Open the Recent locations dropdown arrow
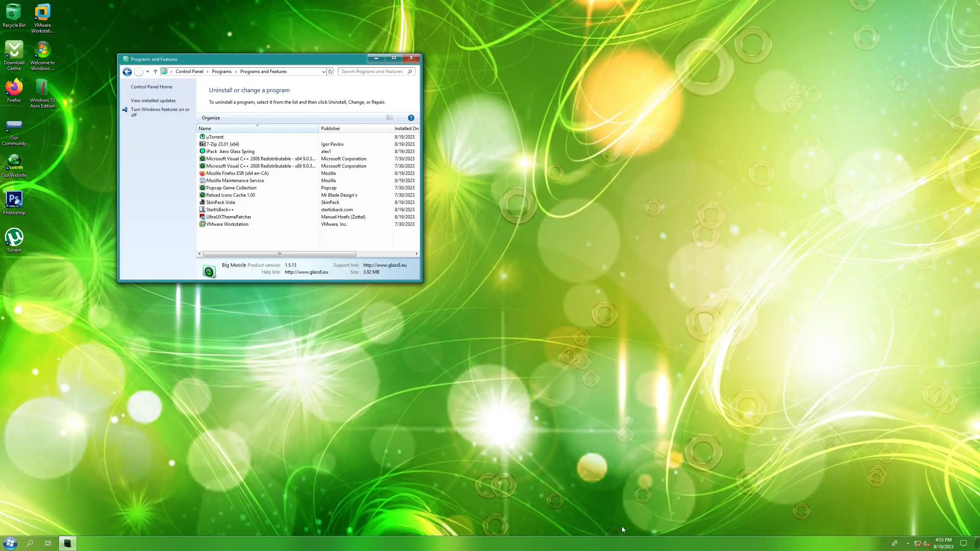Viewport: 980px width, 551px height. [147, 72]
